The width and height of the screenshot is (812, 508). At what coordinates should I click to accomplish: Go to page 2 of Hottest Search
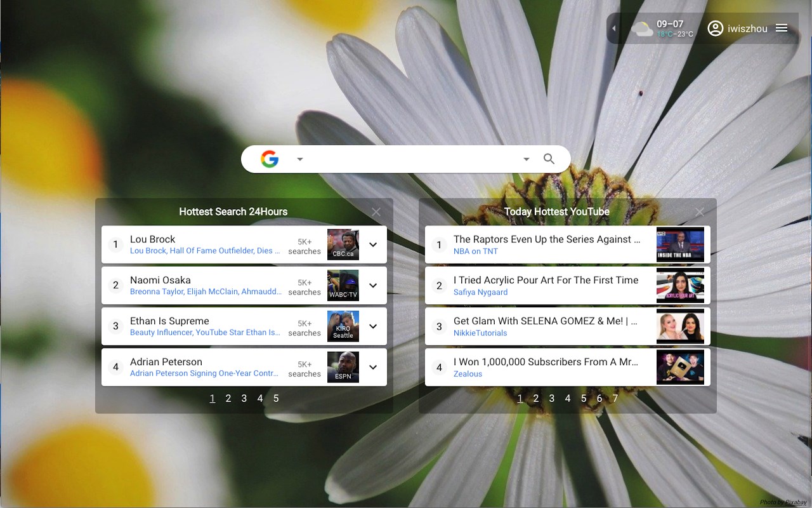tap(228, 399)
